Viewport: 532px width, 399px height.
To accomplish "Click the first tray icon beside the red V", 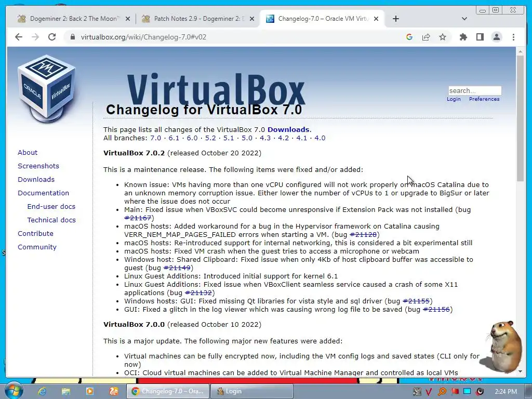I will (417, 392).
